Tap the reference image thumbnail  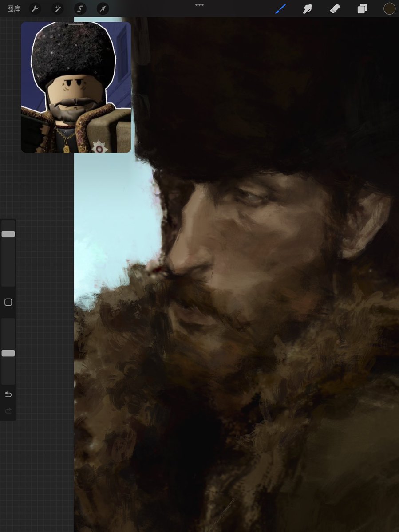click(x=76, y=87)
